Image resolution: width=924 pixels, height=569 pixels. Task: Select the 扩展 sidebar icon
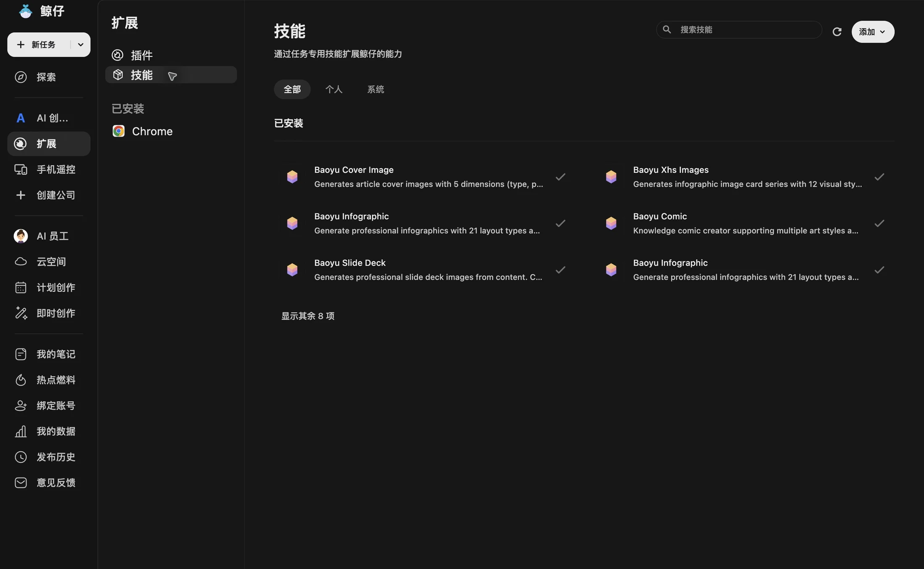tap(21, 144)
